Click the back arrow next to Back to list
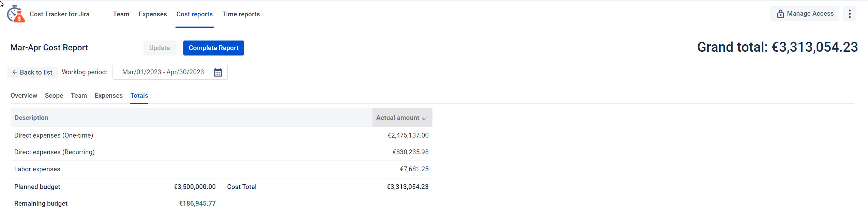Viewport: 868px width, 223px height. coord(15,72)
